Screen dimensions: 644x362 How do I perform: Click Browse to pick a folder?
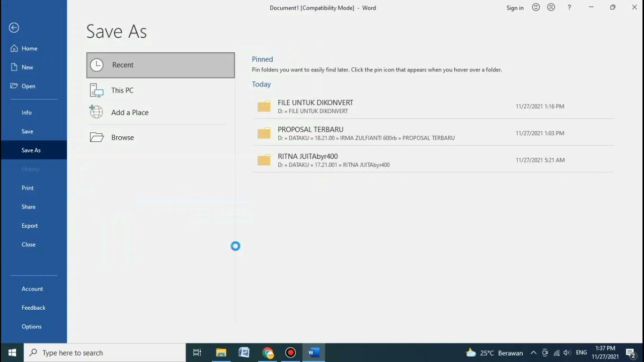click(x=160, y=137)
